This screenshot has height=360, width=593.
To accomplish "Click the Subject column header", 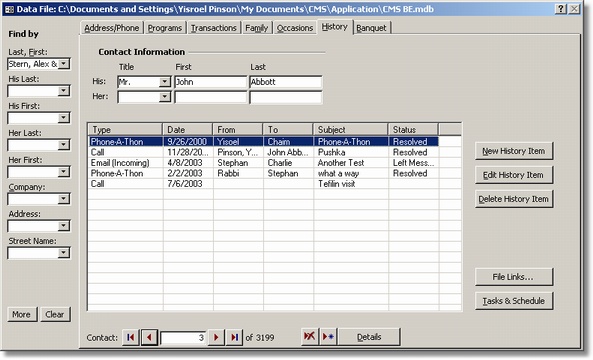I will (351, 129).
